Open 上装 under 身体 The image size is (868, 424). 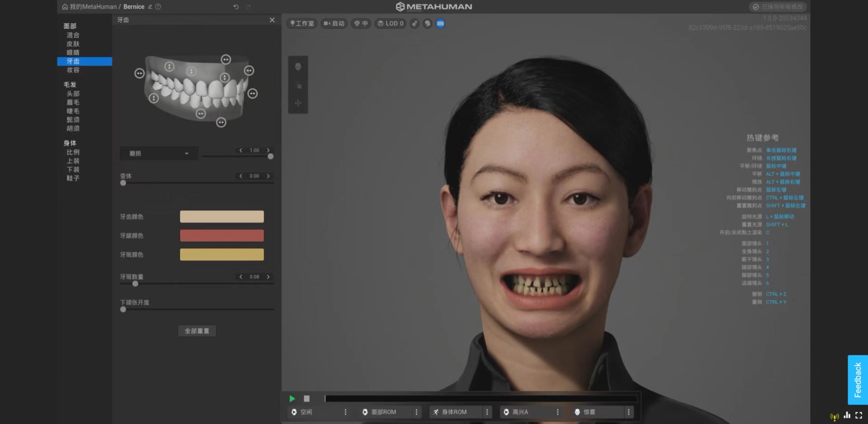73,161
